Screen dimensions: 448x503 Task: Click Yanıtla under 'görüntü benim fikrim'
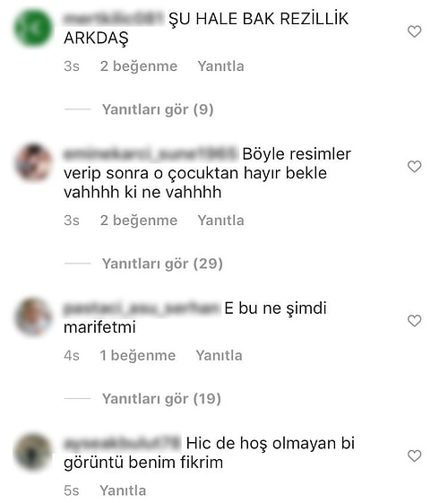point(123,490)
